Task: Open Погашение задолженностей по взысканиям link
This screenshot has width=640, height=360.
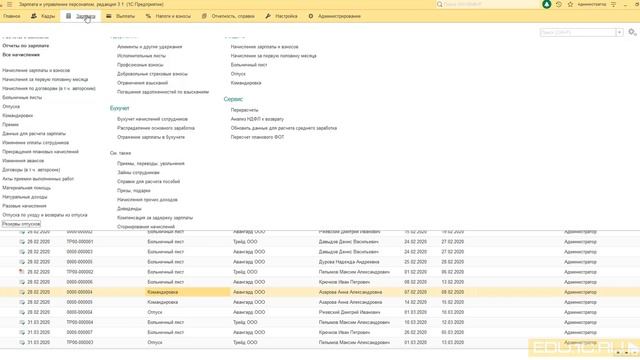Action: pos(163,92)
